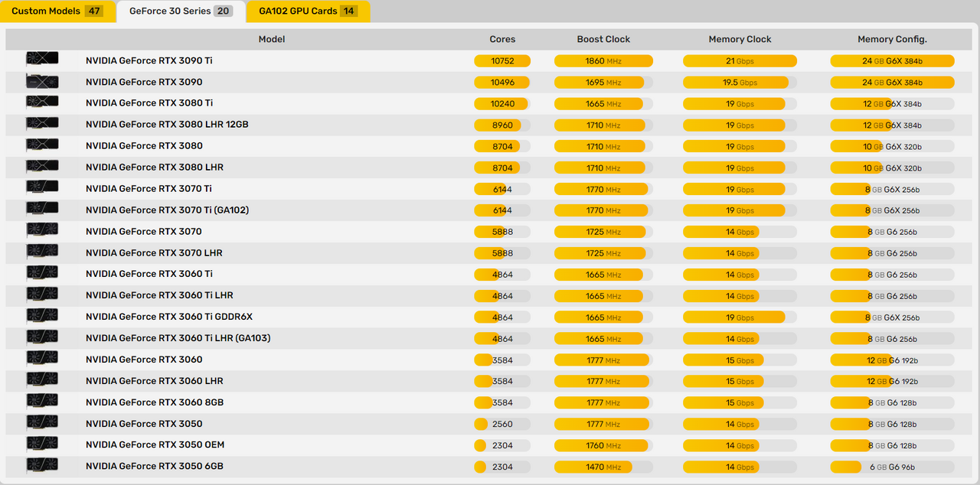Click the RTX 3060 Ti GDDR6X card icon
The width and height of the screenshot is (980, 485).
[41, 314]
